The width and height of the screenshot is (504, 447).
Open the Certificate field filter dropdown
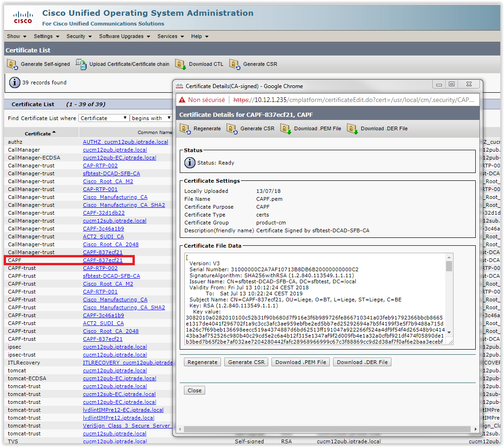(x=104, y=118)
